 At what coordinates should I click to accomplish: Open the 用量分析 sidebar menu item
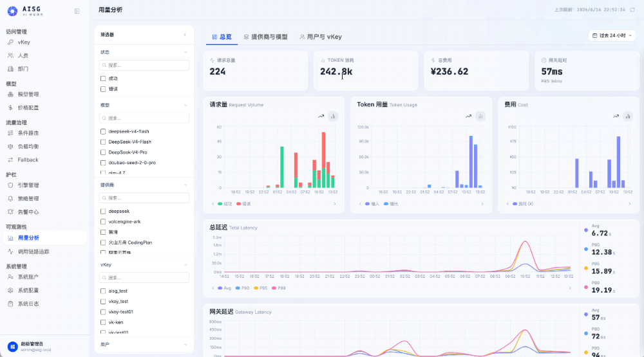45,238
